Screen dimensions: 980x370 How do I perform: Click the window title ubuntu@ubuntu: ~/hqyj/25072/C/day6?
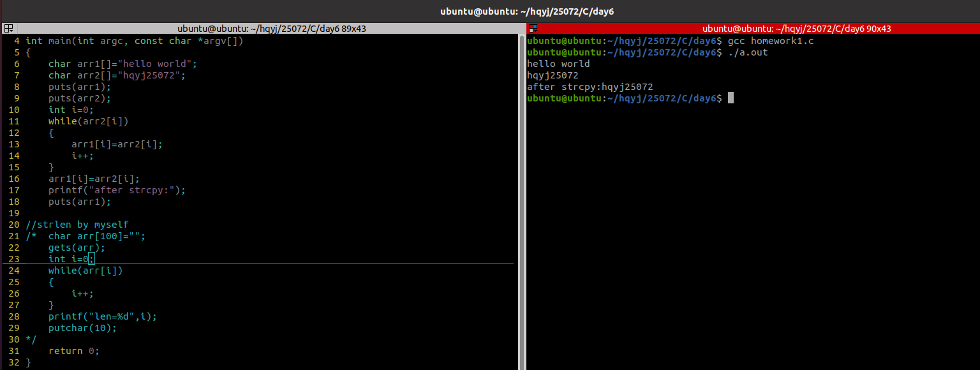click(x=527, y=11)
